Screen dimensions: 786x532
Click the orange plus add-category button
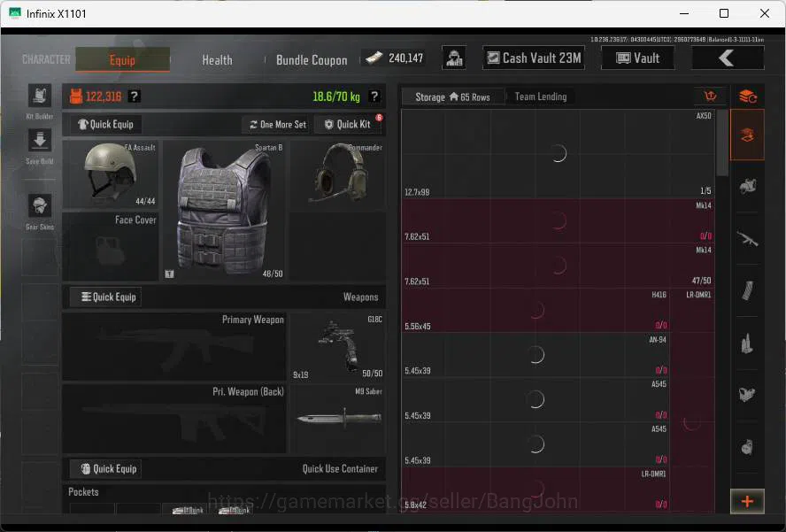(747, 501)
